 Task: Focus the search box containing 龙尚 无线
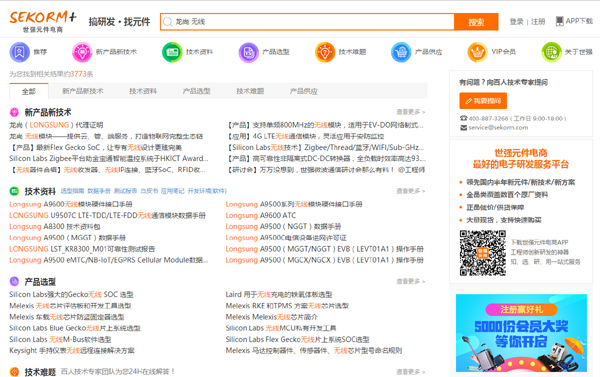pyautogui.click(x=307, y=22)
